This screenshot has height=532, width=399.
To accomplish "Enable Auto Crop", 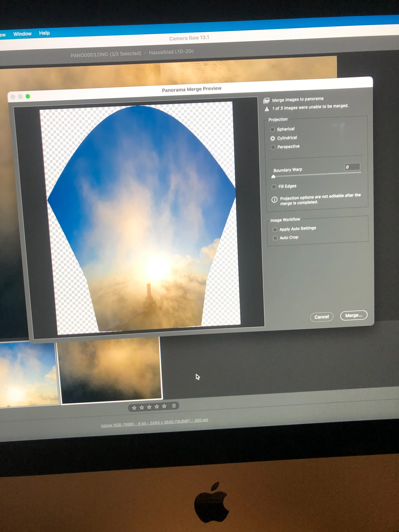I will pyautogui.click(x=275, y=238).
